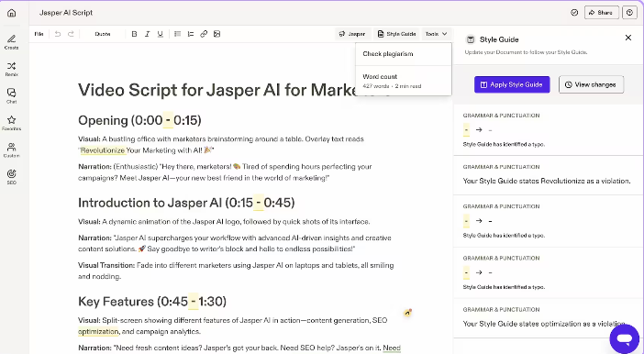The width and height of the screenshot is (644, 354).
Task: Open the Home icon in sidebar
Action: (x=12, y=13)
